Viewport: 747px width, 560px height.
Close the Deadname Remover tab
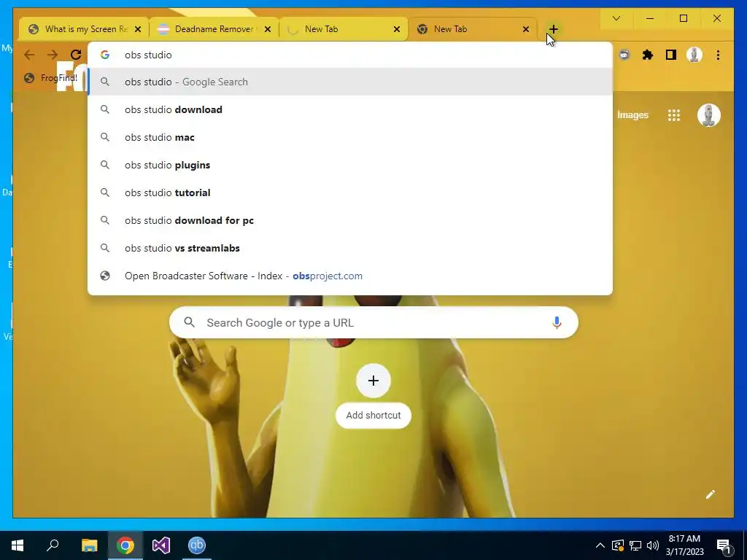[267, 29]
